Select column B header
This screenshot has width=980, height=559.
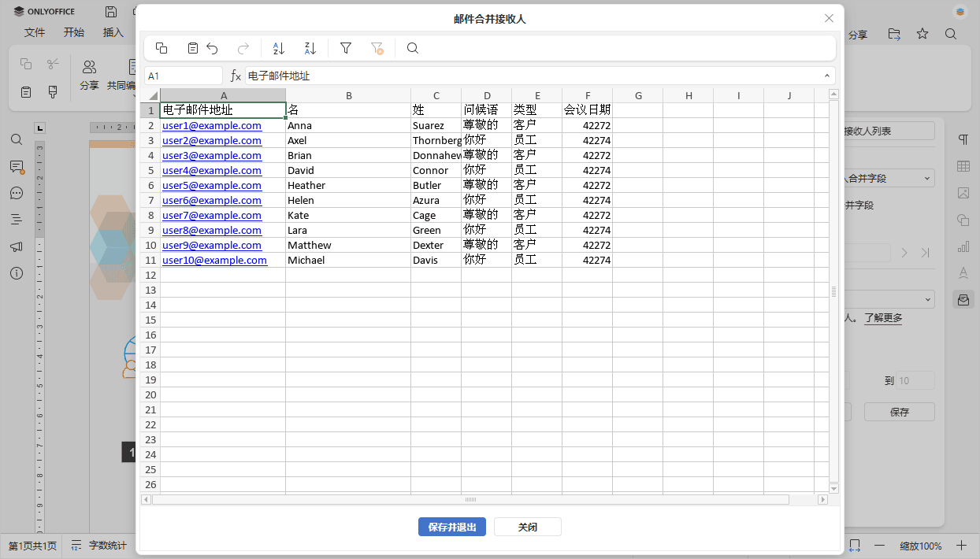pyautogui.click(x=348, y=95)
